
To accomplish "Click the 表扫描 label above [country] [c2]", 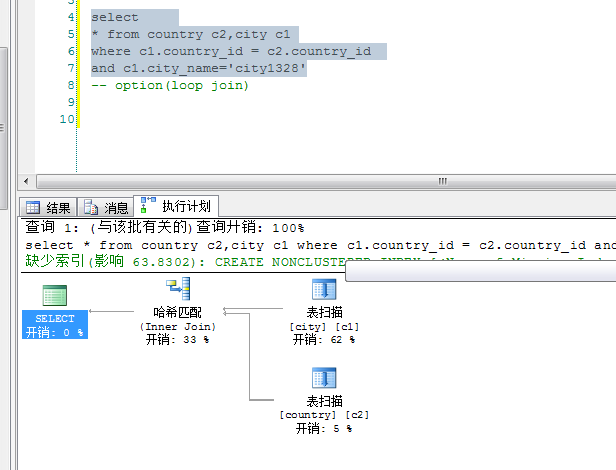I will [324, 401].
